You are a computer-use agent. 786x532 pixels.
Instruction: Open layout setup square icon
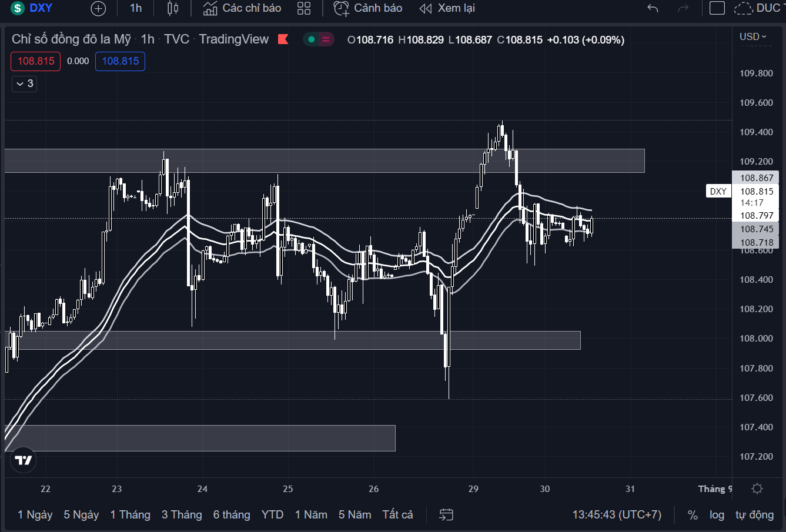717,8
